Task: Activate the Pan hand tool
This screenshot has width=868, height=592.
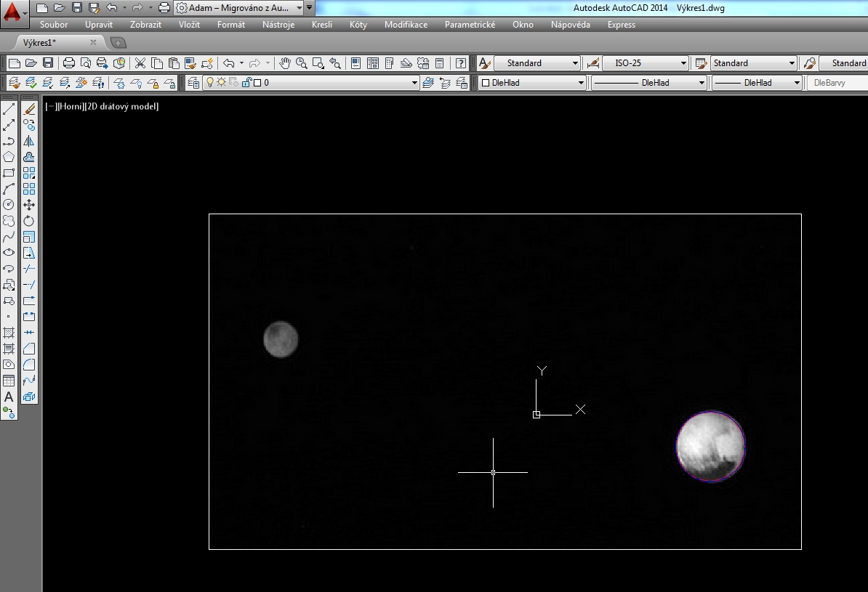Action: coord(284,63)
